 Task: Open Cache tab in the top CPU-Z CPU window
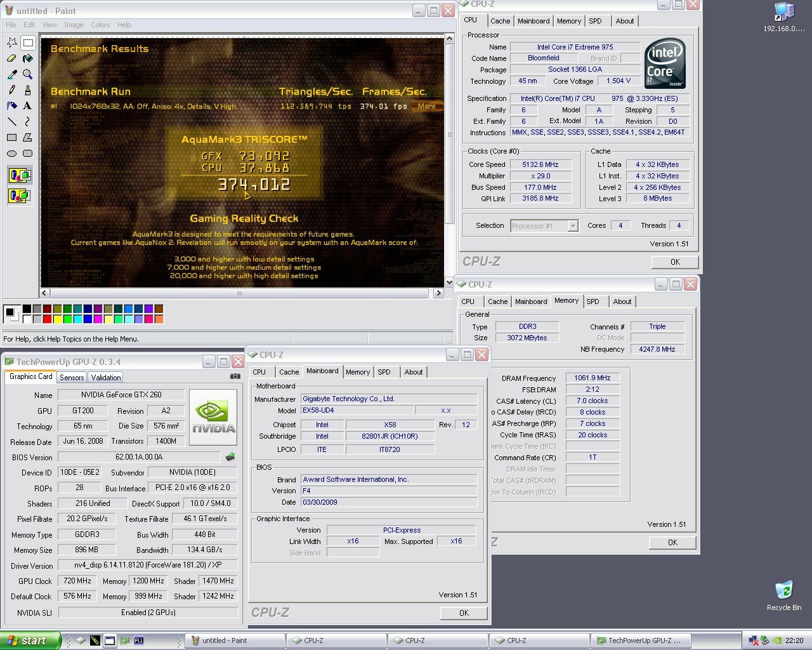point(500,21)
